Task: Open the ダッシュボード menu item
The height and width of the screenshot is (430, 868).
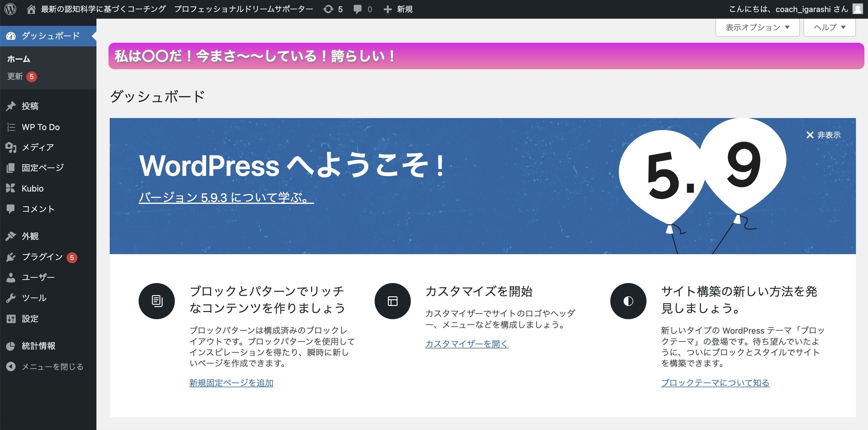Action: pos(48,36)
